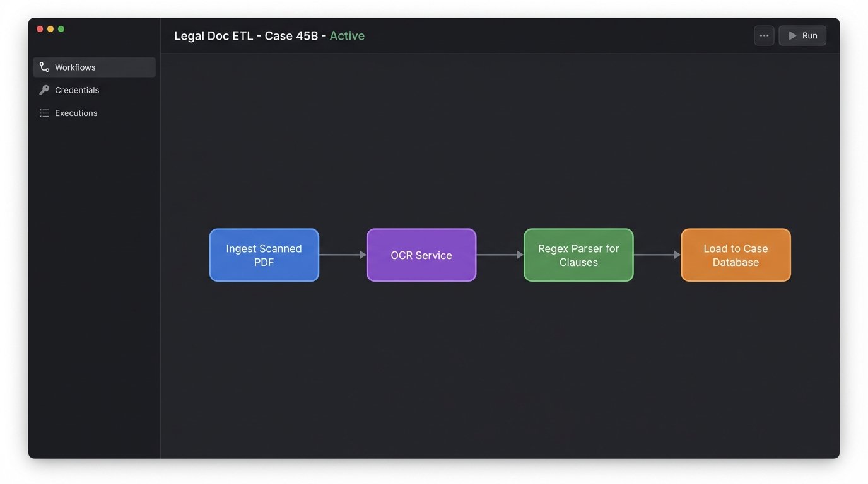Click the Executions list icon

coord(44,113)
